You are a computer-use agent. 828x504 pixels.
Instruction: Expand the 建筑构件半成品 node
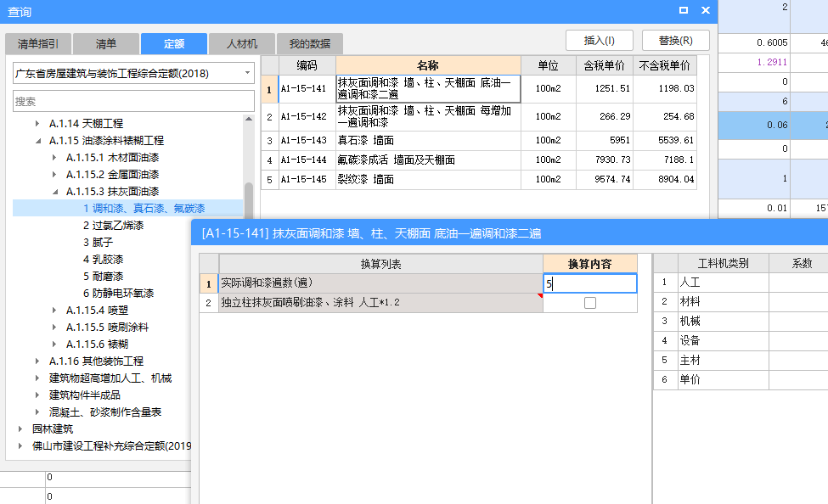click(x=37, y=395)
